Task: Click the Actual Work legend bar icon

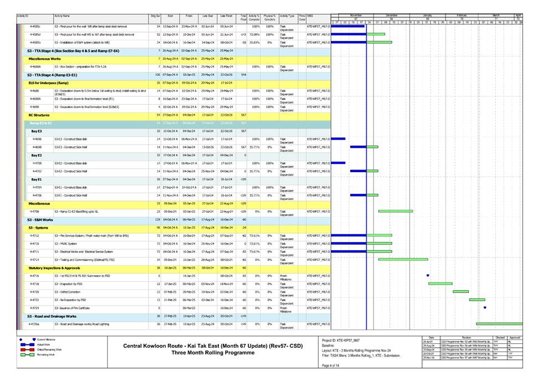Action: tap(27, 344)
